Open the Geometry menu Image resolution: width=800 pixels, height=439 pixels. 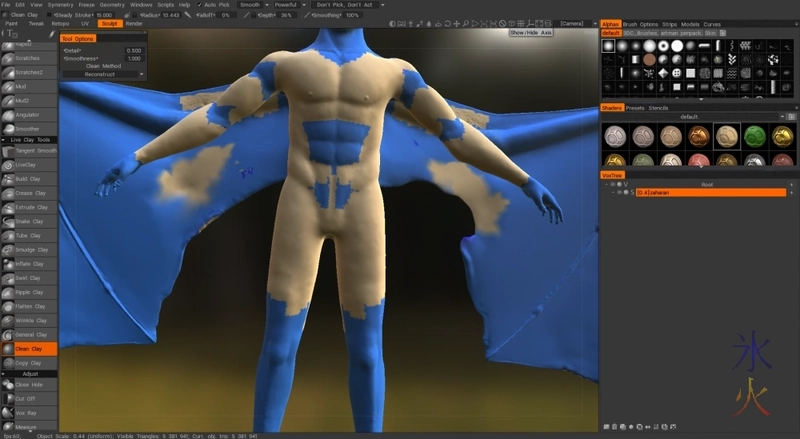112,5
